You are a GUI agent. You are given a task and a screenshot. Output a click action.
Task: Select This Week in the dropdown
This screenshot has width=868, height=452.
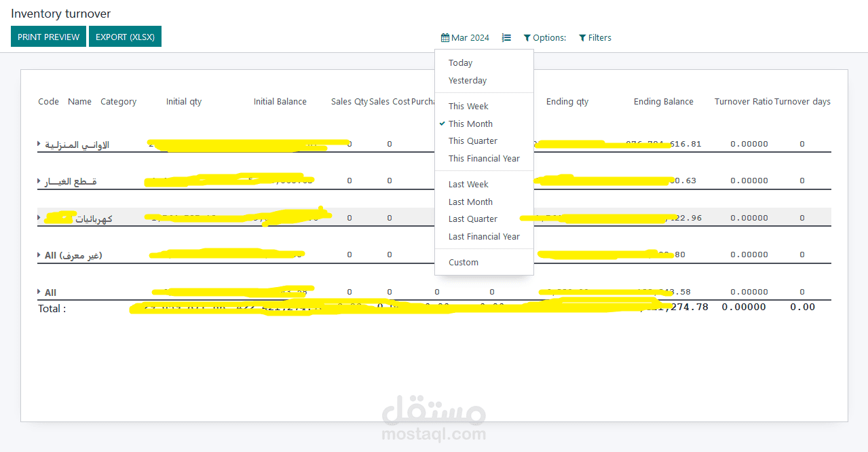coord(468,106)
